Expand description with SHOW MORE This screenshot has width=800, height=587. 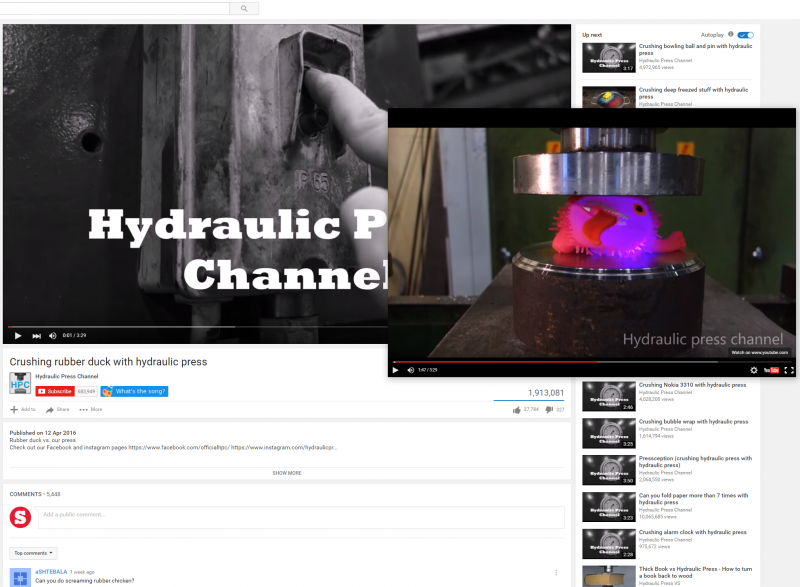286,473
